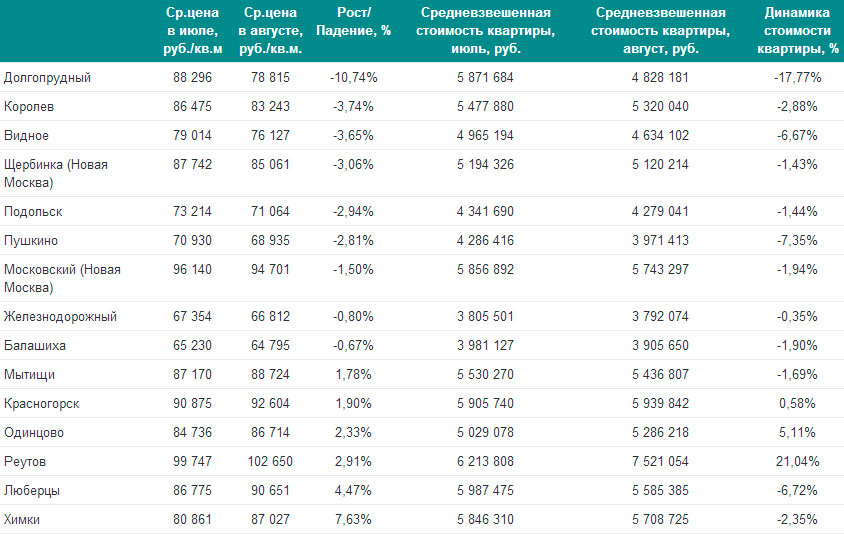Click the Одинцово row label

[34, 433]
